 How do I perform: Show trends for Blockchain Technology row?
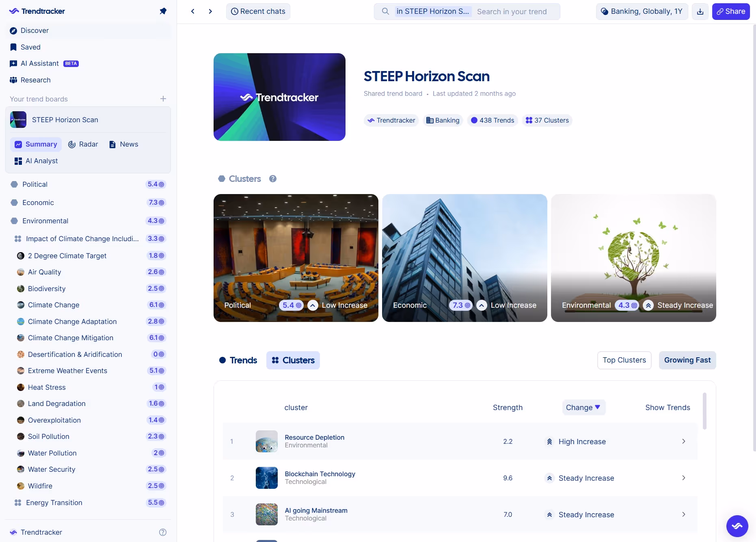(x=684, y=478)
